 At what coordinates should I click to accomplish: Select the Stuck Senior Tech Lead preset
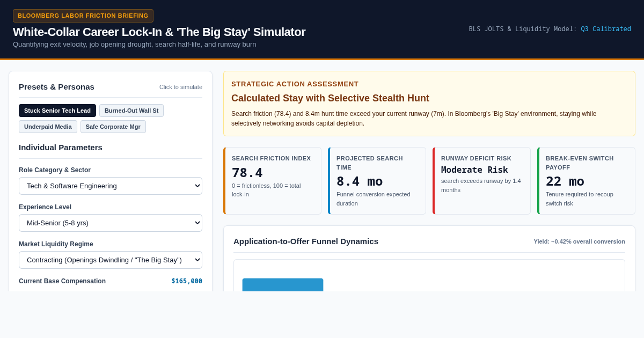point(57,111)
